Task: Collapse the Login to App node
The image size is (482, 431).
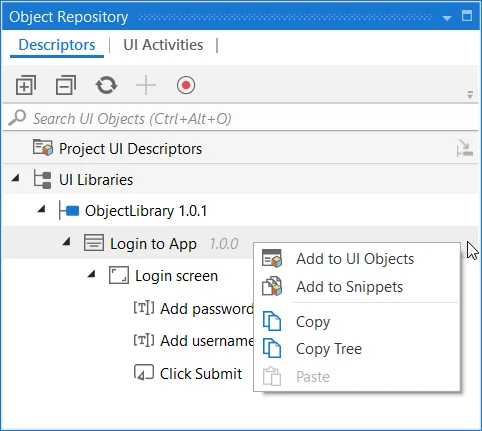Action: (67, 242)
